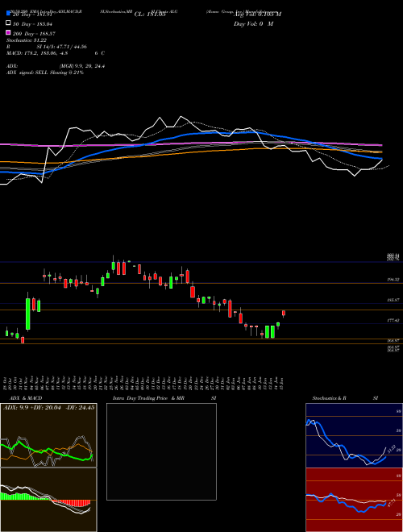403x532 pixels.
Task: Click the 'Stochastics & R' panel title
Action: tap(329, 398)
